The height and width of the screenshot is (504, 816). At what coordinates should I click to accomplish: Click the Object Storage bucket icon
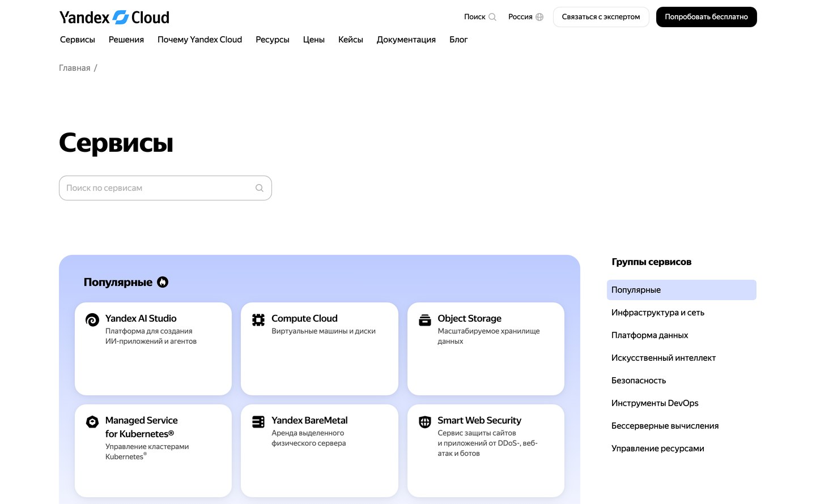425,320
